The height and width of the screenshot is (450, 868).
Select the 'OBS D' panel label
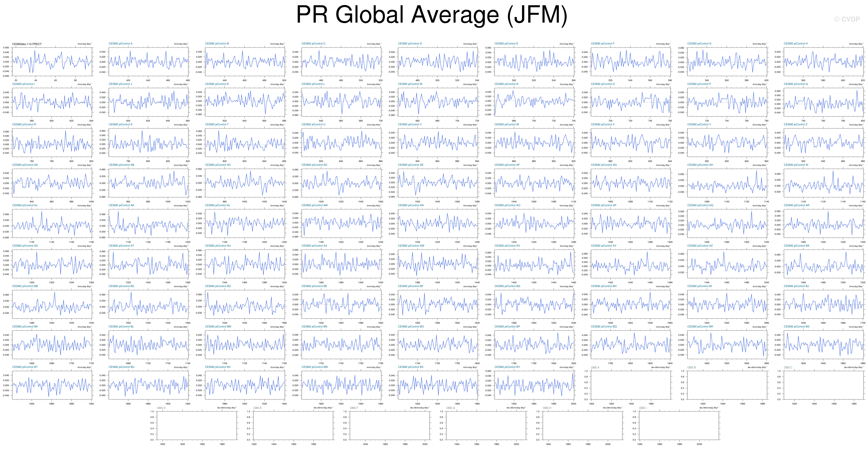coord(161,408)
